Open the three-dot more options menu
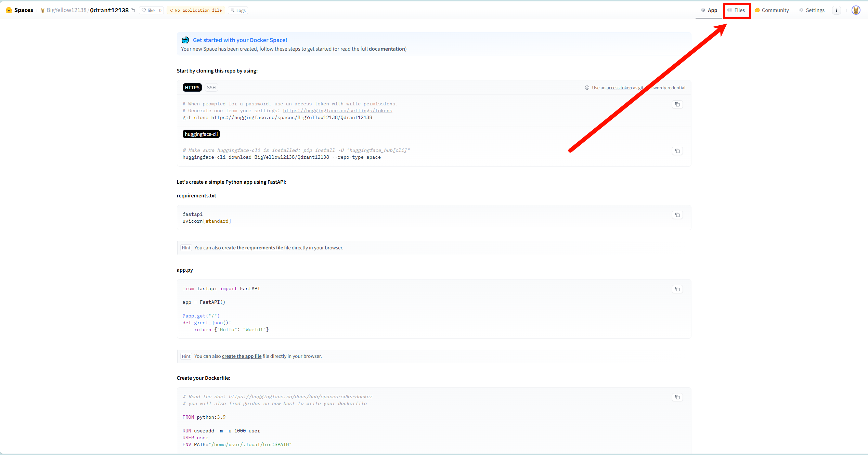 point(836,10)
